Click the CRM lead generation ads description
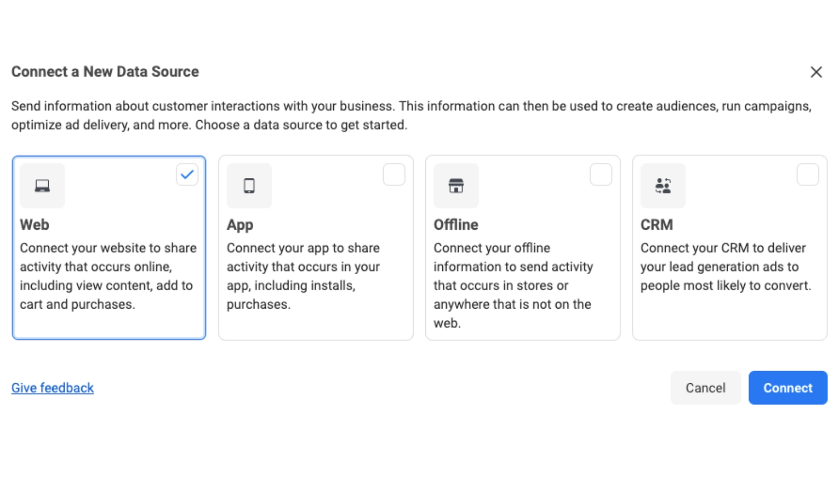 pos(725,267)
